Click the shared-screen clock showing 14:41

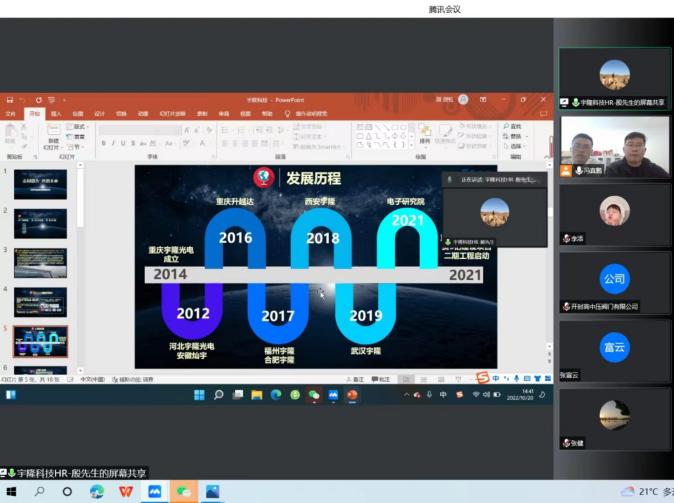(526, 395)
